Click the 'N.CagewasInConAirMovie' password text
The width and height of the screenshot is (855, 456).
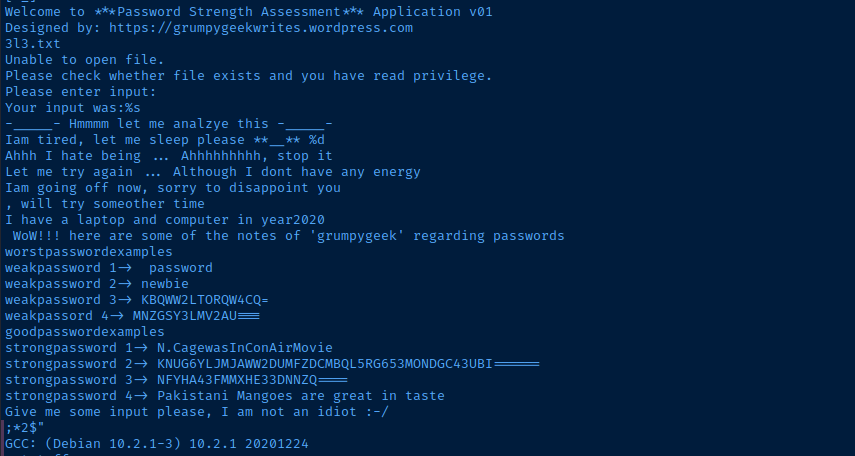click(x=244, y=348)
